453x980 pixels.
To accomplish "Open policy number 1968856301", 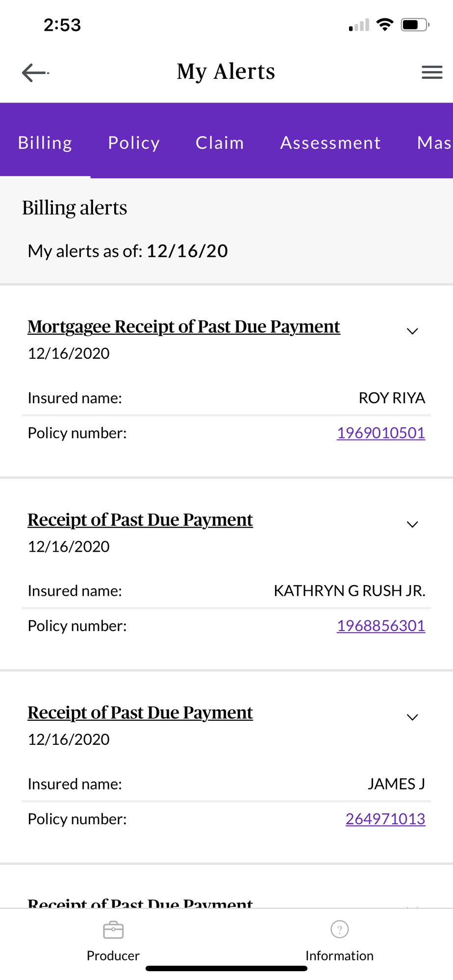I will coord(380,626).
